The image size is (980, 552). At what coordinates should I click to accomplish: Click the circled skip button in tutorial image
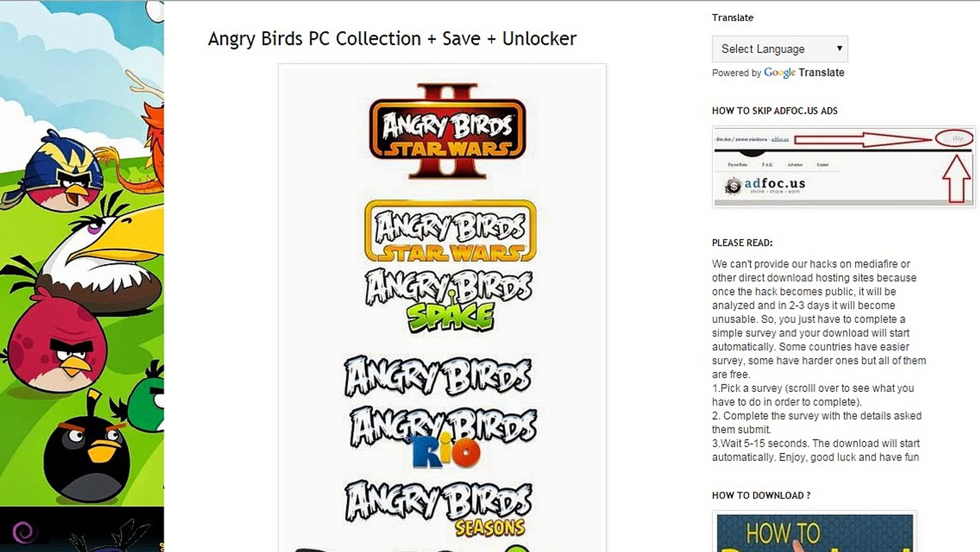pos(953,139)
